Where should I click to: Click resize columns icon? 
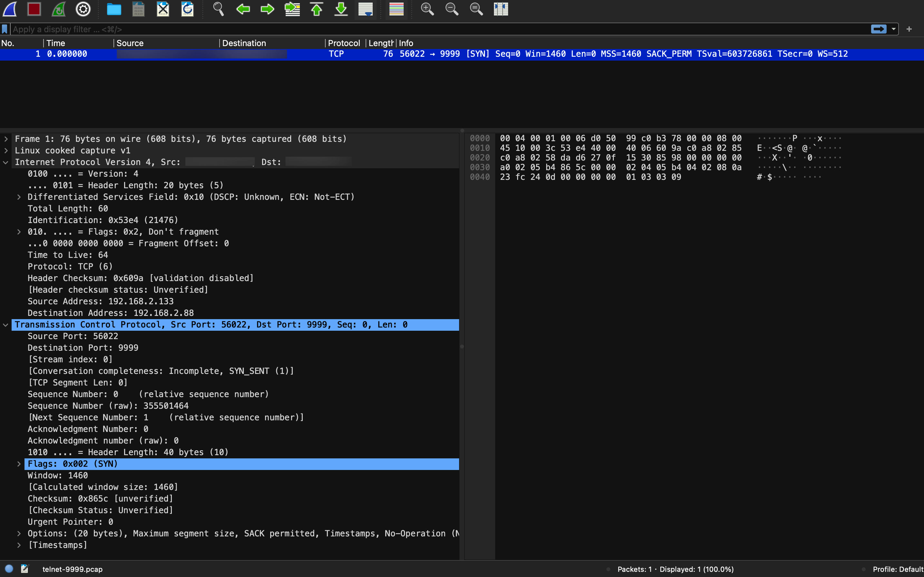pyautogui.click(x=501, y=9)
